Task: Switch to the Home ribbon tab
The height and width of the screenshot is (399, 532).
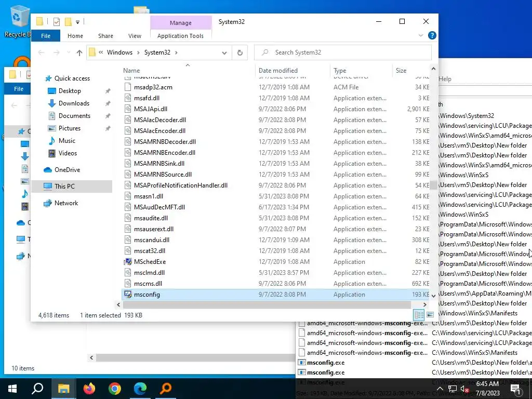Action: point(75,36)
